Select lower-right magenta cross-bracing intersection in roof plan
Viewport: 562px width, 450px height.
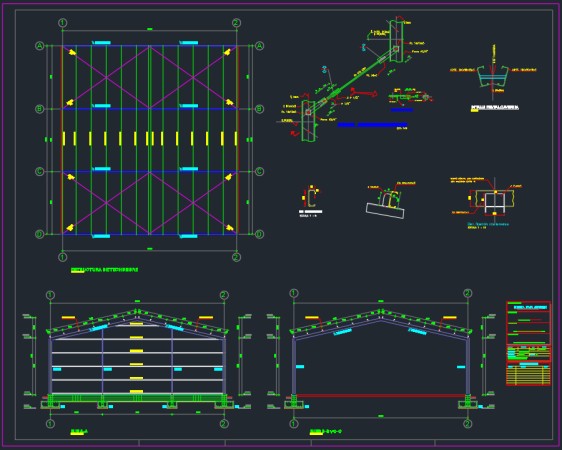tap(193, 203)
